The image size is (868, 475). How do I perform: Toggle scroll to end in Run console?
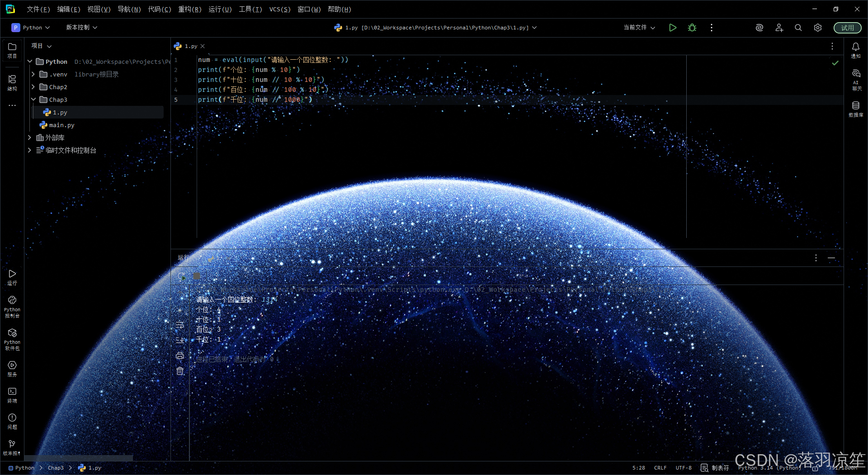[x=180, y=340]
